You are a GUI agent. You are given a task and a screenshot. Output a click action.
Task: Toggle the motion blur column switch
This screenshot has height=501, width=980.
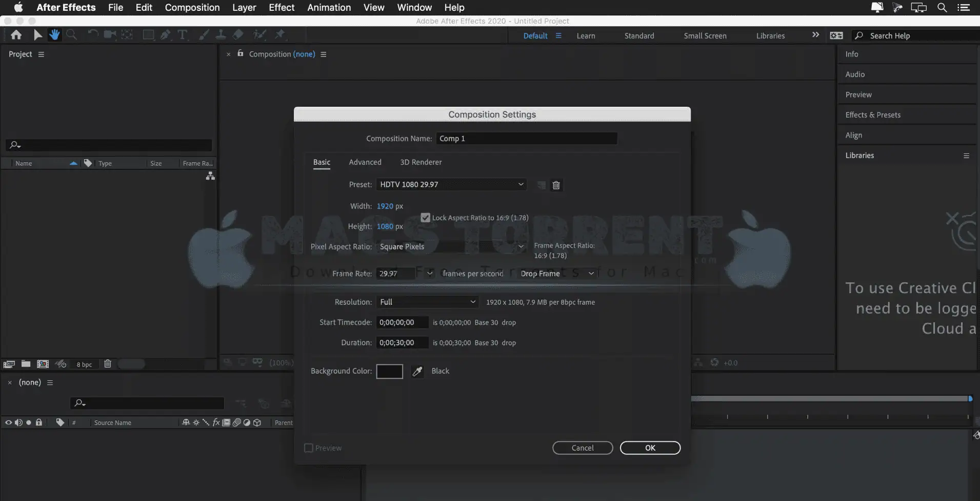click(x=237, y=422)
